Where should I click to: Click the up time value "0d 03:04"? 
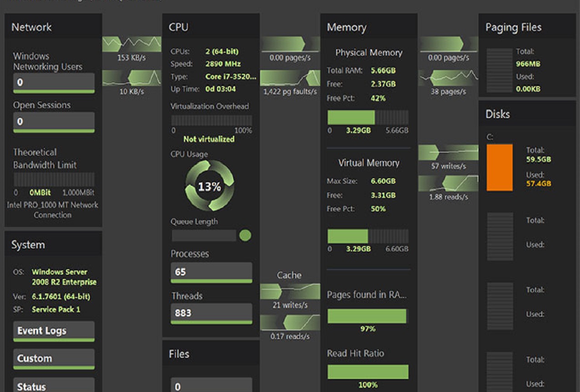[x=221, y=89]
